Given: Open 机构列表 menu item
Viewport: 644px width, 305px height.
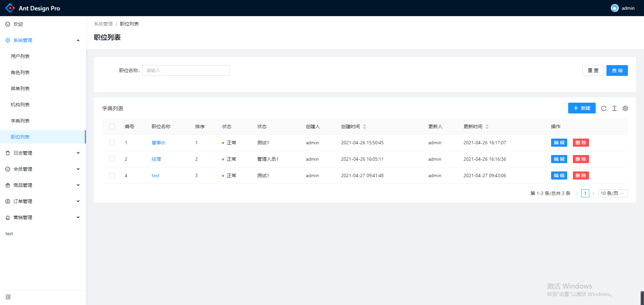Looking at the screenshot, I should 43,105.
